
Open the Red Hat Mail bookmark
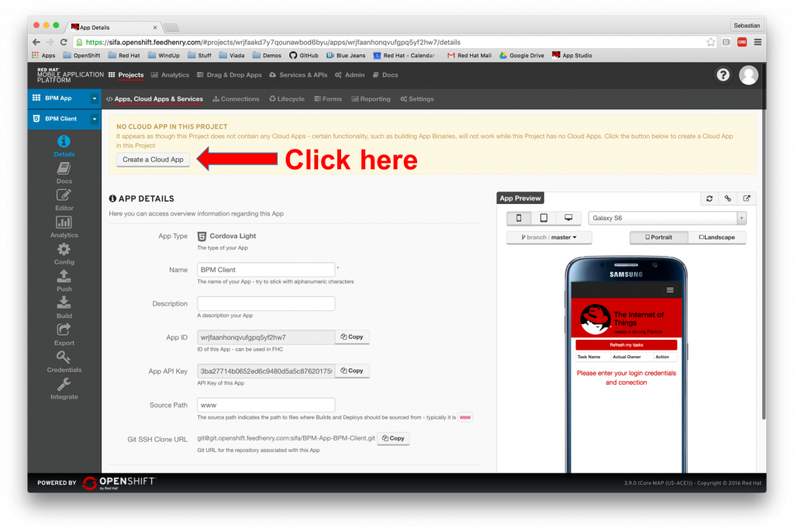469,55
